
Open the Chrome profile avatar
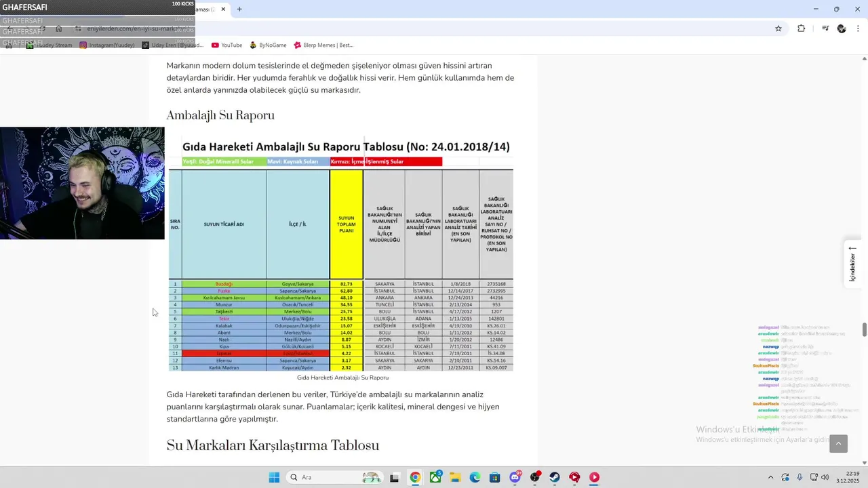[842, 28]
